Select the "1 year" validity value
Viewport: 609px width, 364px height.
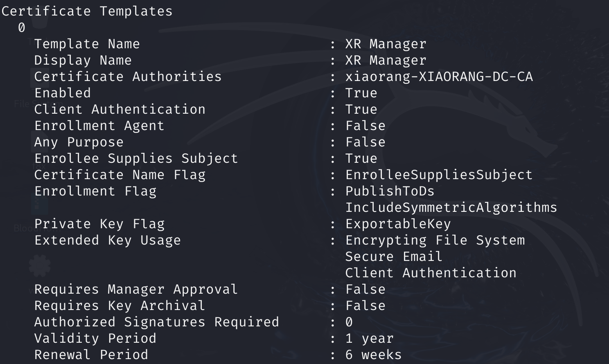click(x=369, y=339)
